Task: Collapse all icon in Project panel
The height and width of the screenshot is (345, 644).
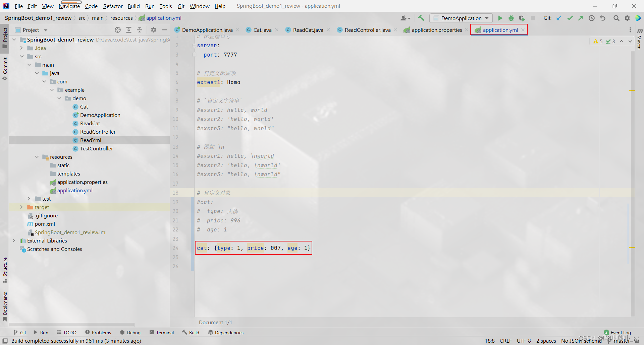Action: click(x=140, y=30)
